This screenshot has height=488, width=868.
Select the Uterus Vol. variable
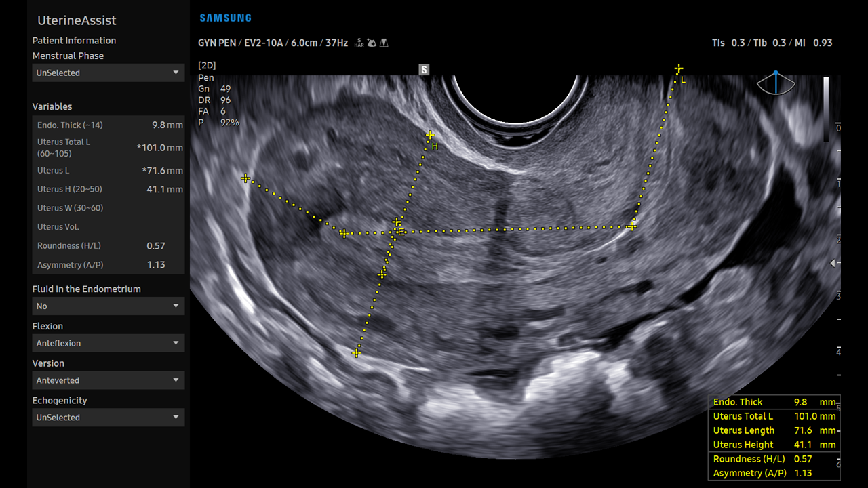pyautogui.click(x=108, y=226)
